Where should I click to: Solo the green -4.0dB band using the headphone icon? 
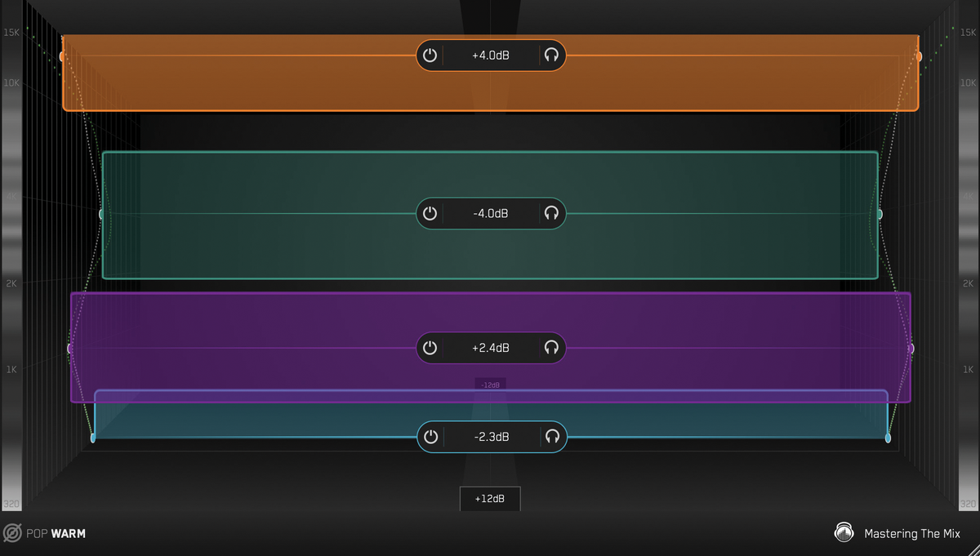coord(550,213)
